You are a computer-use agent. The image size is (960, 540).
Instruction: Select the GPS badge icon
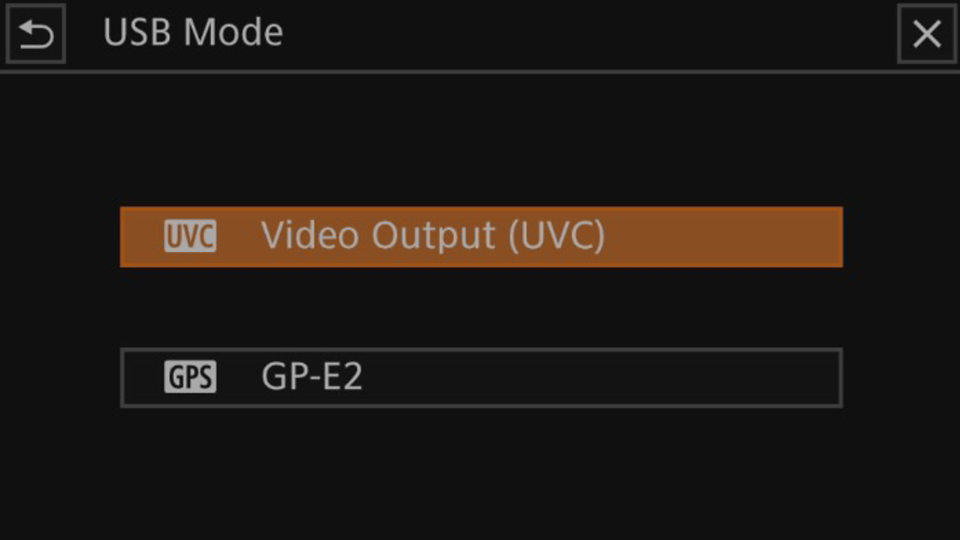tap(190, 377)
